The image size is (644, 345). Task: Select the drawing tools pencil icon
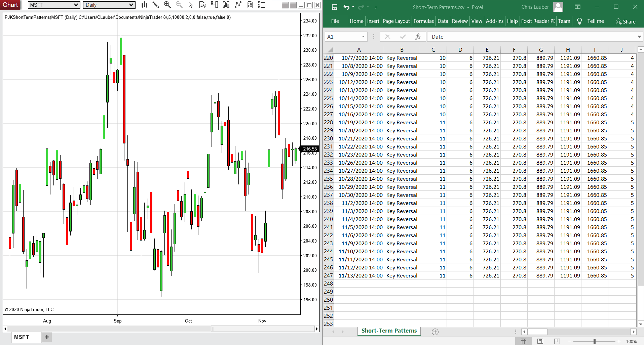click(156, 5)
